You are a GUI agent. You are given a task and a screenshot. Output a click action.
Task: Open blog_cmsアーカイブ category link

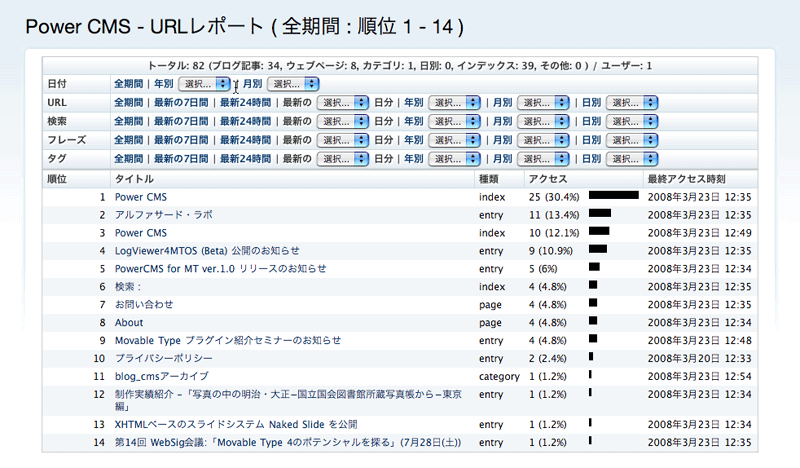162,376
